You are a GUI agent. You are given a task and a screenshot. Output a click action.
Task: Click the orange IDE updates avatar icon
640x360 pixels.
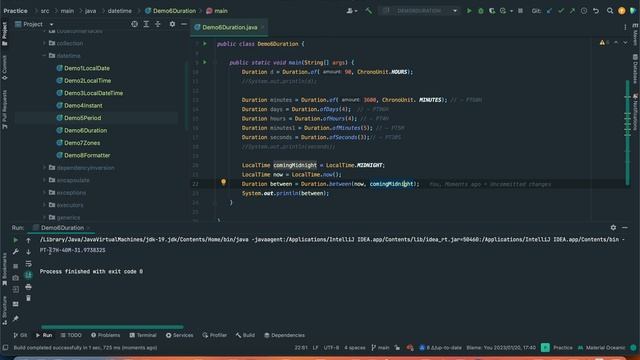[x=622, y=11]
